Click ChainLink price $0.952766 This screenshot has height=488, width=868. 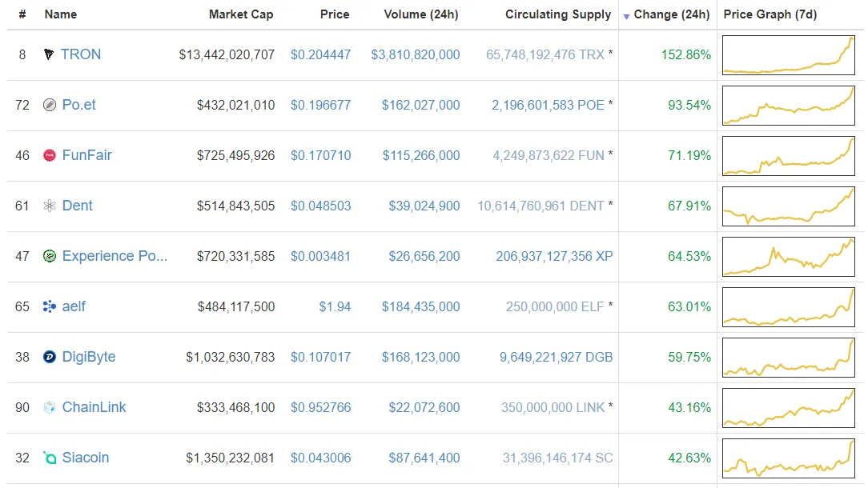coord(320,407)
